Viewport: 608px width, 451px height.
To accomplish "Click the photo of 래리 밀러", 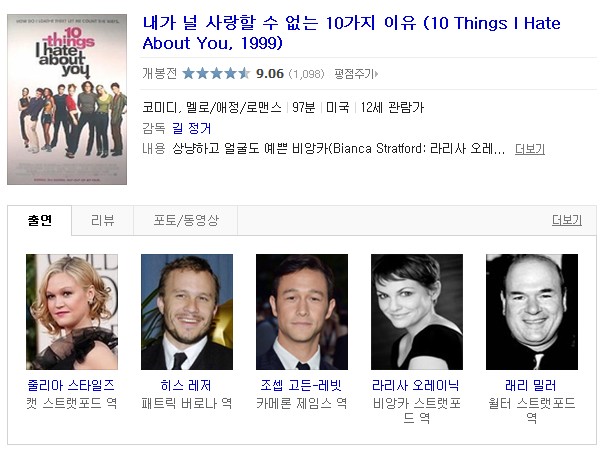I will click(x=532, y=312).
